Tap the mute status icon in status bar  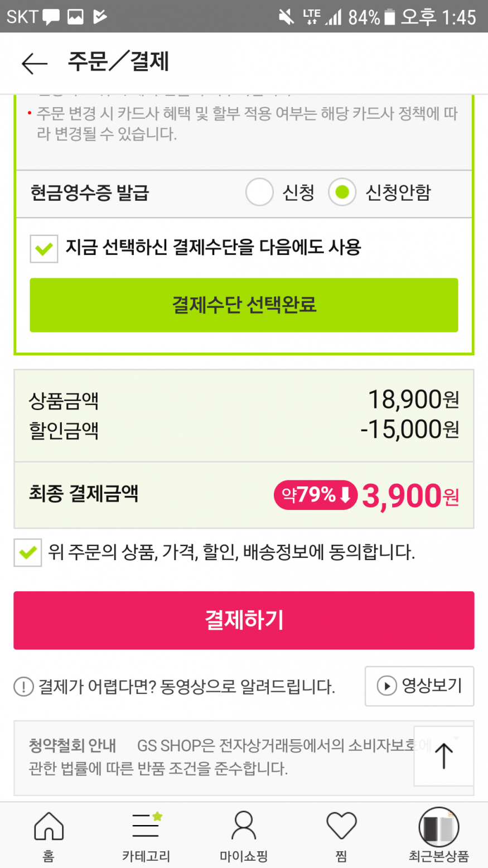[287, 17]
